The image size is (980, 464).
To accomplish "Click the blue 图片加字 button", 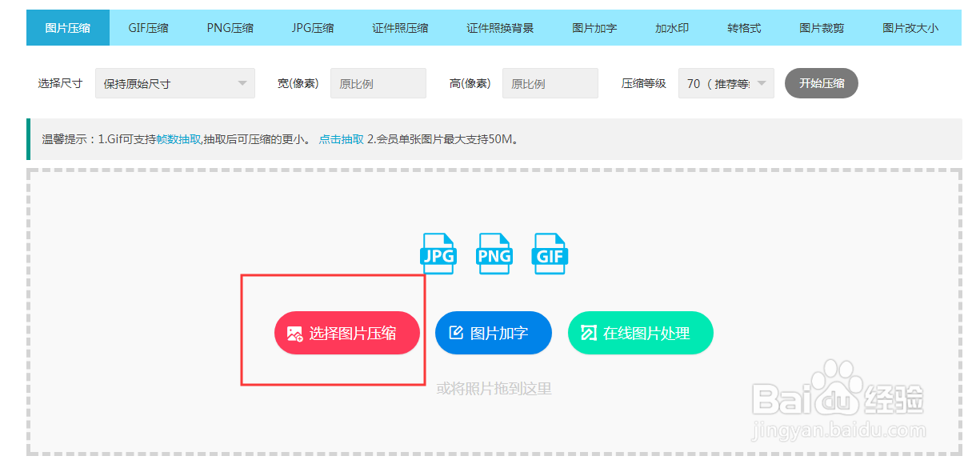I will (x=494, y=333).
